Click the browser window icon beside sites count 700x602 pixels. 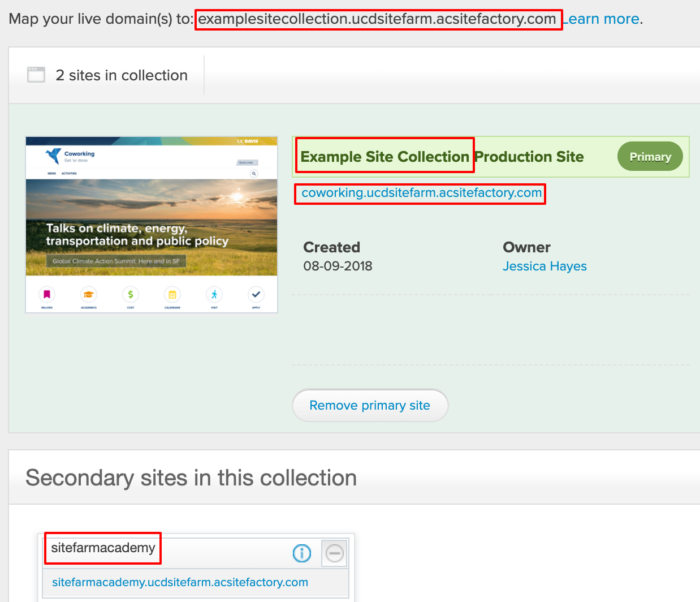[x=36, y=75]
